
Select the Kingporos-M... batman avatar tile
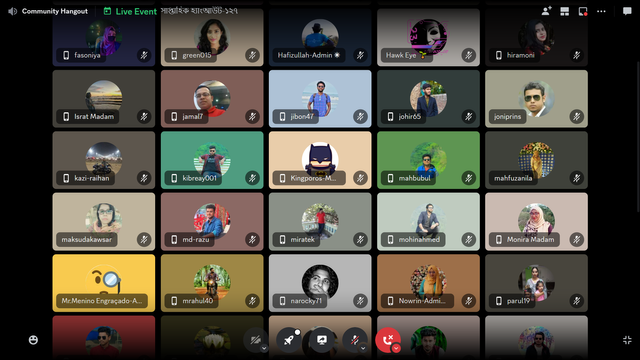320,160
